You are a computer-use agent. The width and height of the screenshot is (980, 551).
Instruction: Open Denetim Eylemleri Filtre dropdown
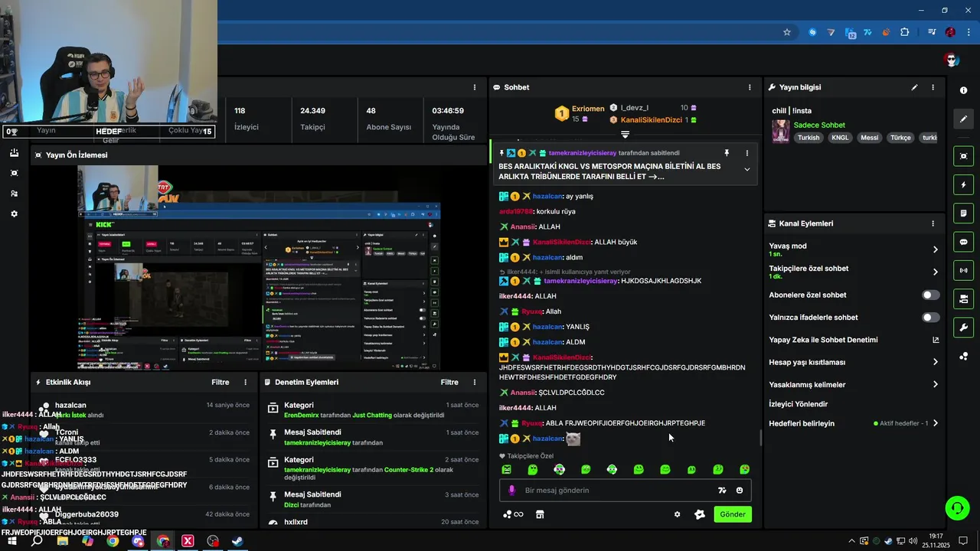(449, 382)
